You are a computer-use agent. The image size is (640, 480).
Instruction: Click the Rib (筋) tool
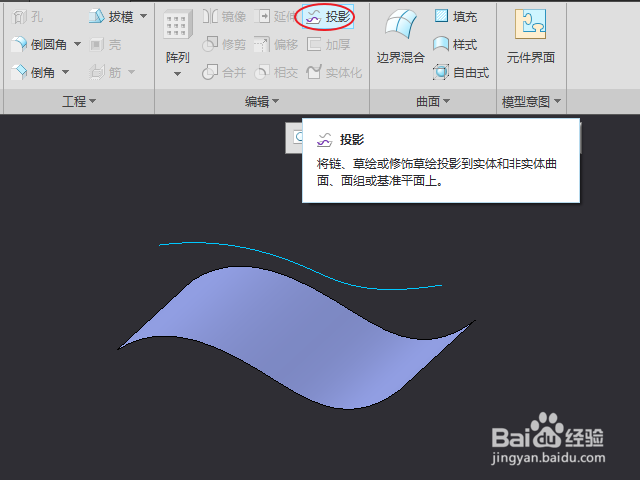[x=105, y=72]
